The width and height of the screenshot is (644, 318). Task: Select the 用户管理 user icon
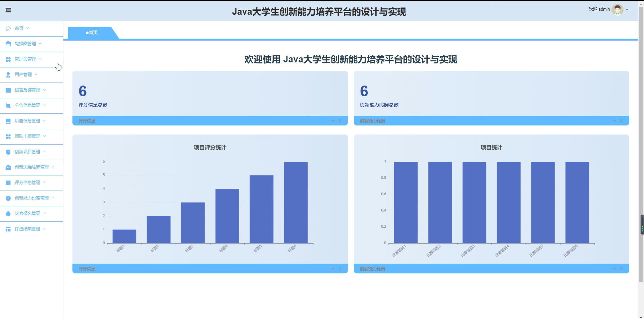(8, 74)
